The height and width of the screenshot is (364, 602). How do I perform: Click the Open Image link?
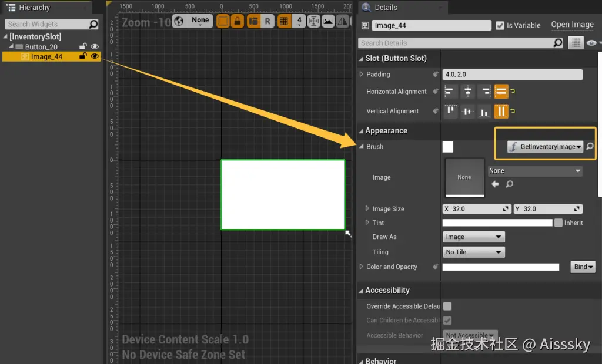(x=572, y=25)
